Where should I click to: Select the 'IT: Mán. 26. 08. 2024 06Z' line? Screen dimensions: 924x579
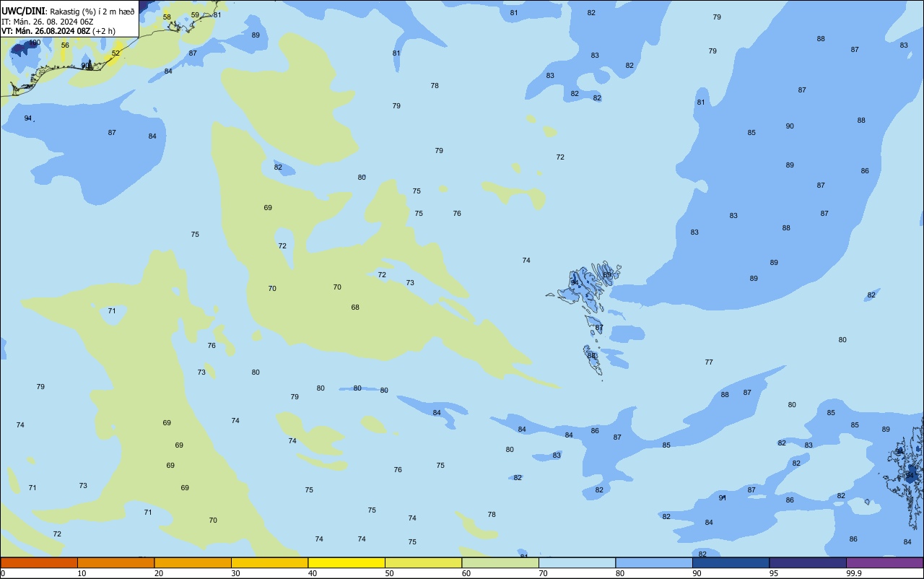pyautogui.click(x=48, y=22)
